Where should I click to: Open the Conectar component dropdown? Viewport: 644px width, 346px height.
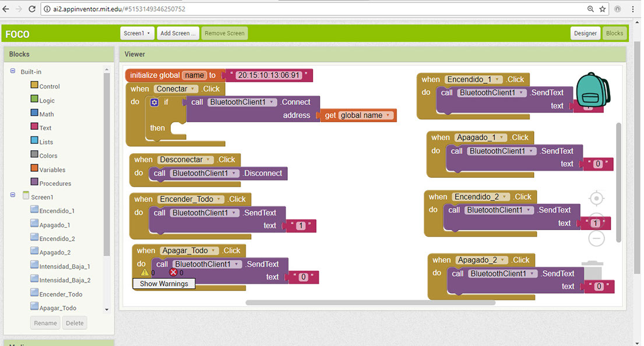(x=192, y=89)
